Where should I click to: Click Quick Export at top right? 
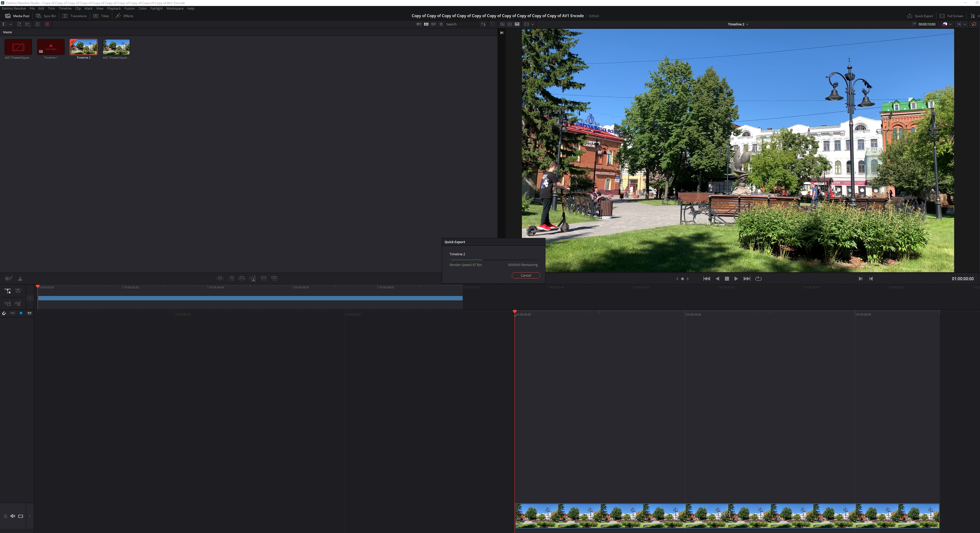[920, 16]
